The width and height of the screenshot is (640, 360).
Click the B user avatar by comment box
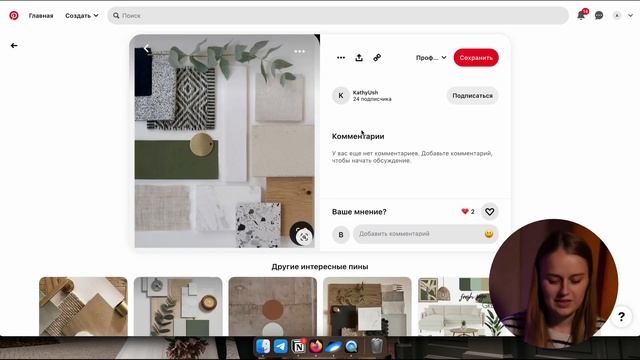[341, 235]
